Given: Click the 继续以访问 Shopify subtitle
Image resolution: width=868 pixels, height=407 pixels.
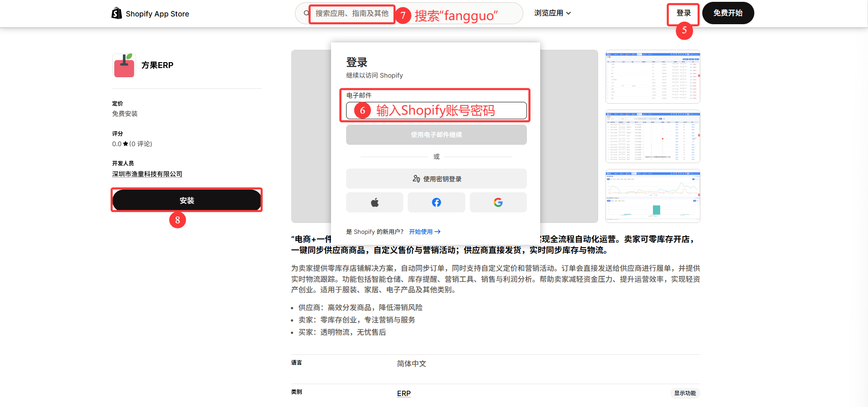Looking at the screenshot, I should pos(374,75).
